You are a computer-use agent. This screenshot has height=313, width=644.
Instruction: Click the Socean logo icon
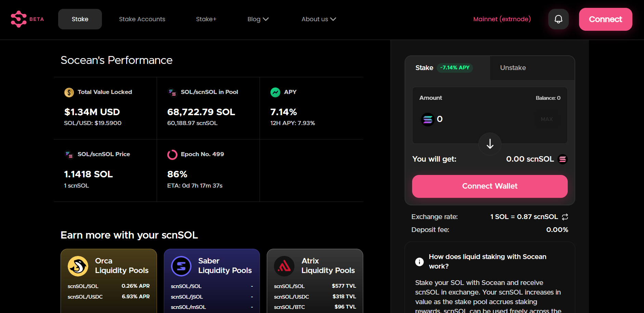pyautogui.click(x=18, y=19)
